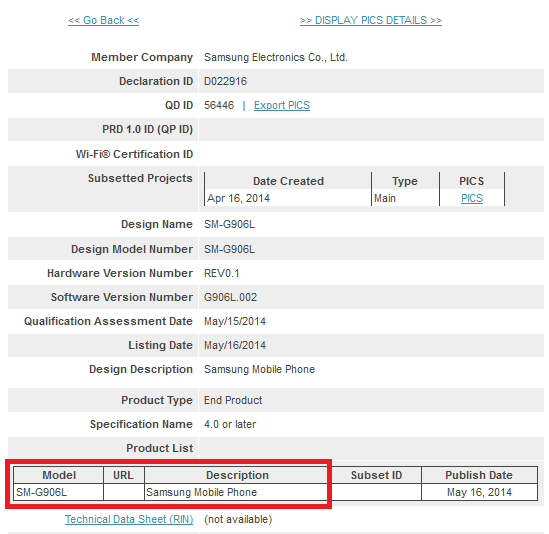Screen dimensions: 549x534
Task: Click the May 16, 2014 publish date cell
Action: click(479, 492)
